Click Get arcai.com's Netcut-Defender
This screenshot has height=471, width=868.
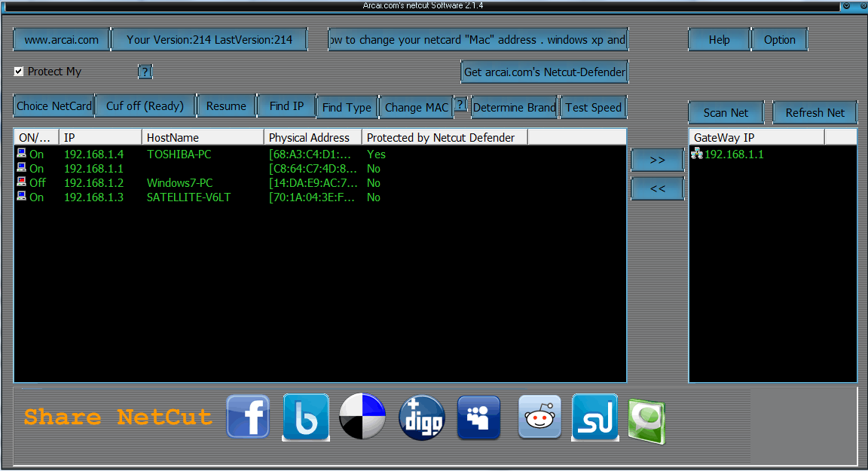(x=545, y=72)
